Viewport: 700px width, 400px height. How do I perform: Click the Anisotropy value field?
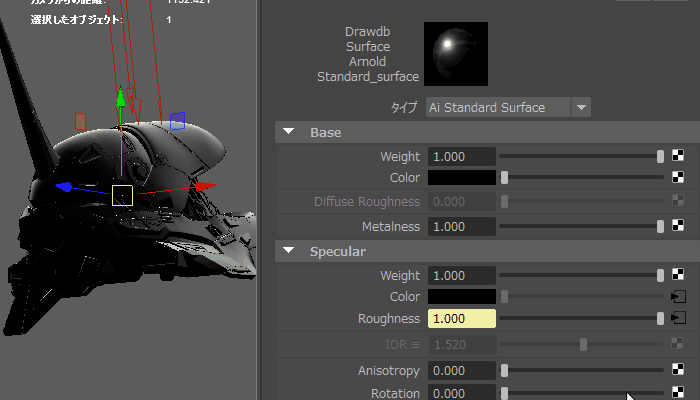pos(462,370)
